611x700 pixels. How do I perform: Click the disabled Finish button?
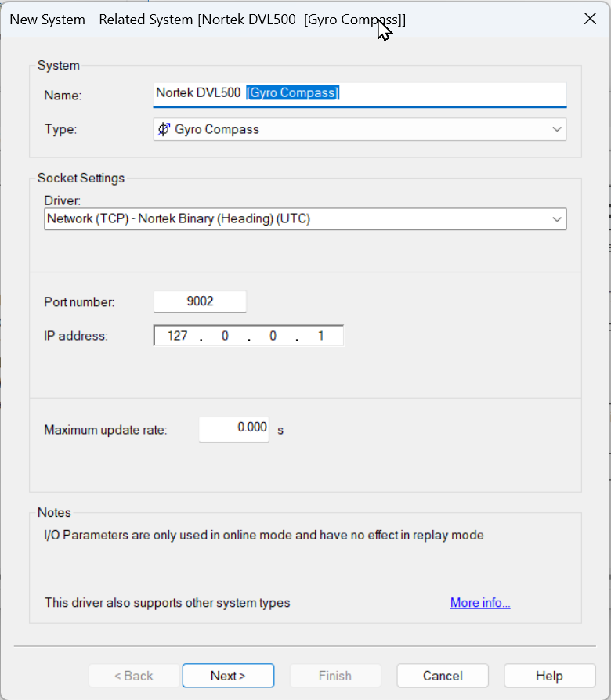pyautogui.click(x=335, y=676)
